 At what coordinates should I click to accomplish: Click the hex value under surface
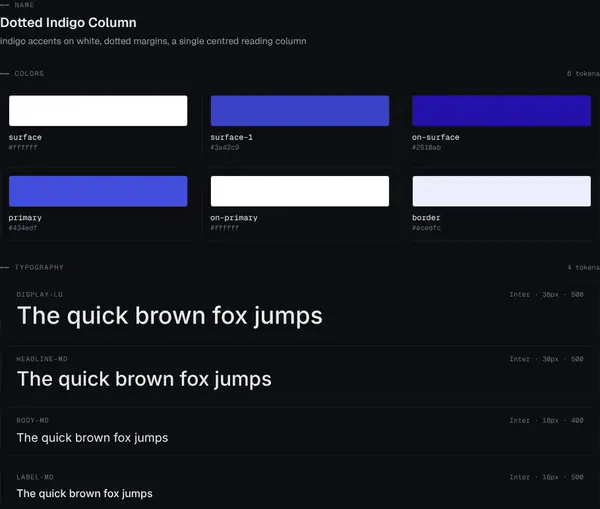click(x=23, y=147)
